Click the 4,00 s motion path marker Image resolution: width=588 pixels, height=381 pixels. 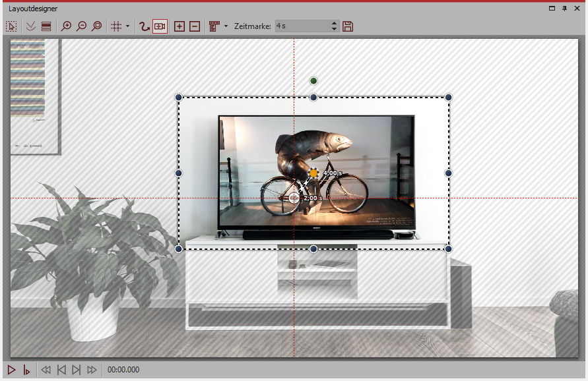313,173
